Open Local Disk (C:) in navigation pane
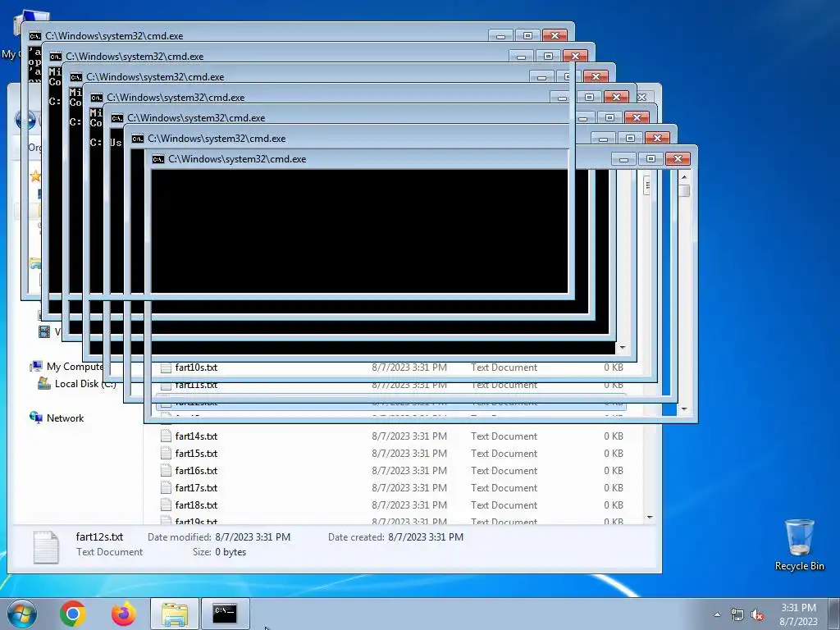 pyautogui.click(x=76, y=384)
